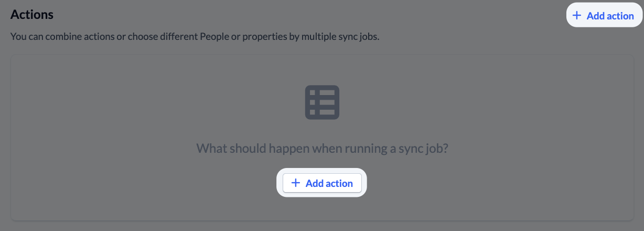Click the bottom row of the list icon
The width and height of the screenshot is (644, 231).
tap(322, 112)
